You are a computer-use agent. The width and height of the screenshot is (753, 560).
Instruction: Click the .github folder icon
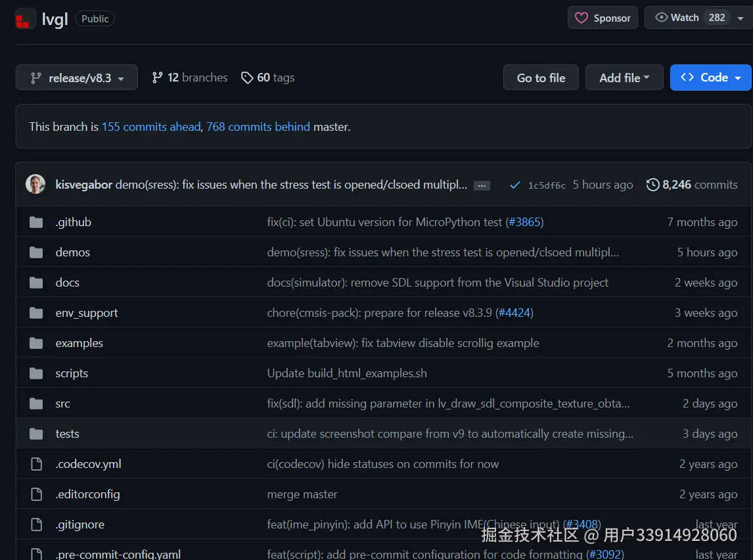(36, 222)
